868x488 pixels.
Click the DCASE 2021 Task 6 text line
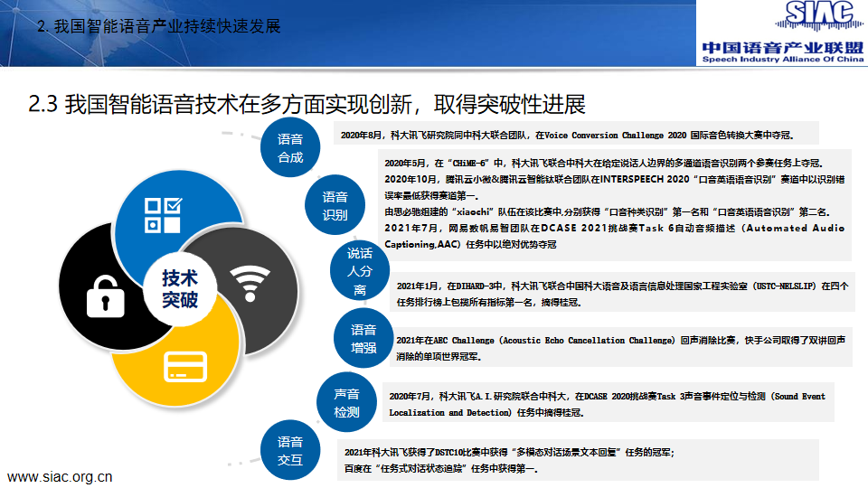click(x=615, y=228)
